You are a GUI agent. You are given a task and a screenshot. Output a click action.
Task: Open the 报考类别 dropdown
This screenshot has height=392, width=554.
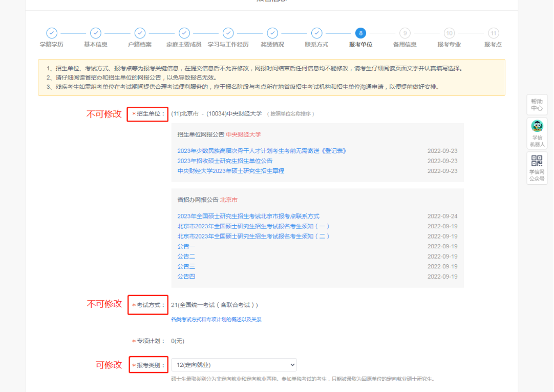click(x=234, y=365)
